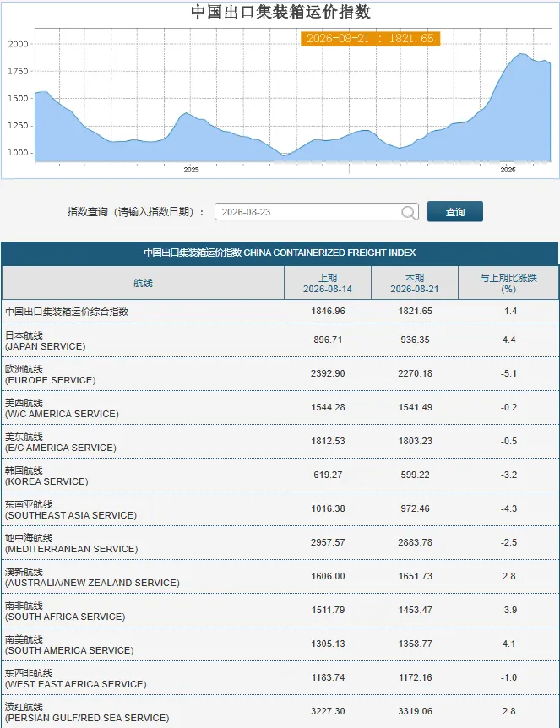The image size is (560, 728).
Task: Click the chart title 中国出口集装箱运价指数
Action: [x=281, y=12]
